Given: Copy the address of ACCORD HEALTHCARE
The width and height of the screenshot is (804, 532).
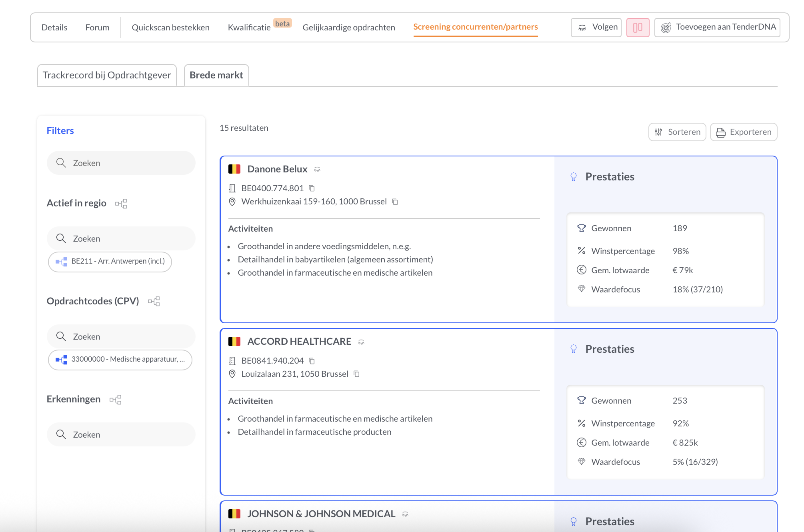Looking at the screenshot, I should pos(356,374).
